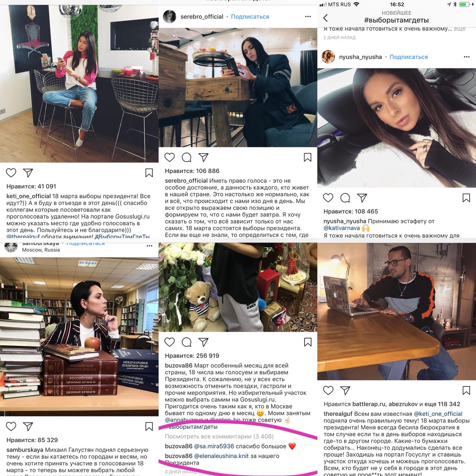Like the keti_one_official post

tap(11, 173)
